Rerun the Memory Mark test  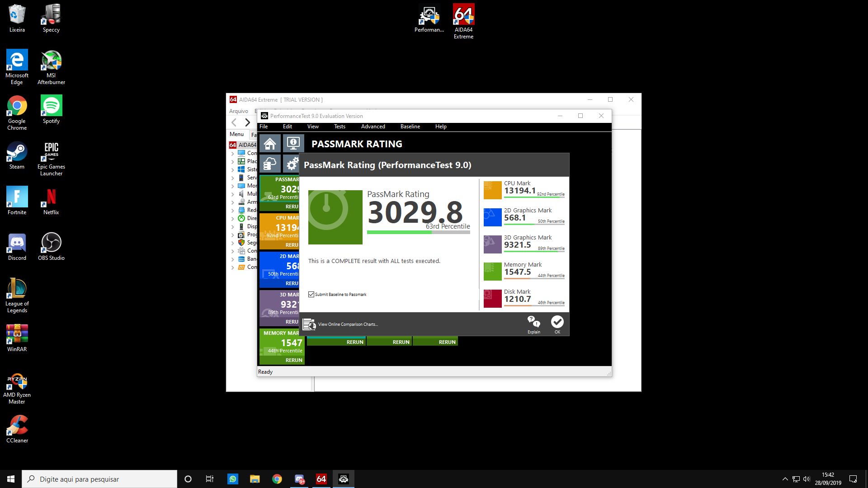(x=294, y=360)
